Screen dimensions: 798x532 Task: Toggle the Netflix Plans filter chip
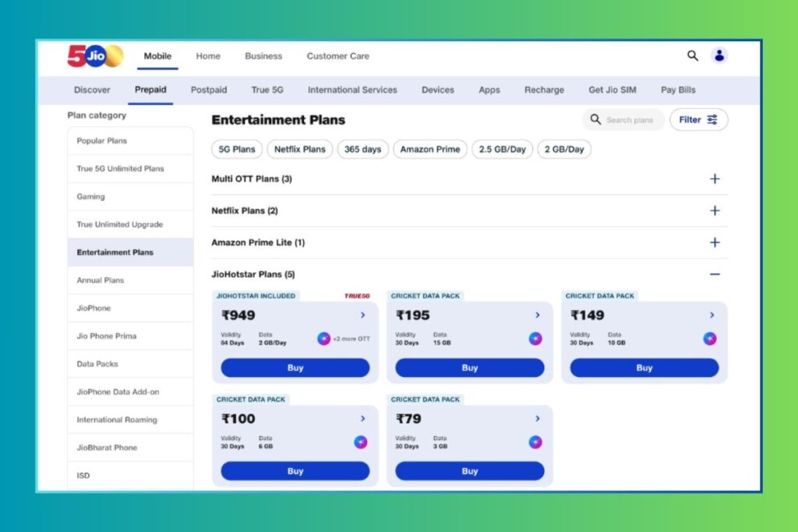click(300, 149)
